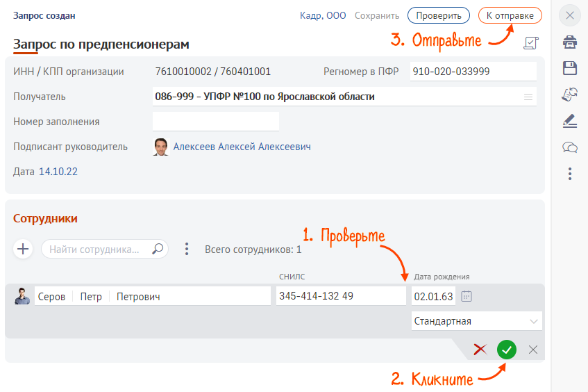Click the floppy disk save icon

[569, 67]
